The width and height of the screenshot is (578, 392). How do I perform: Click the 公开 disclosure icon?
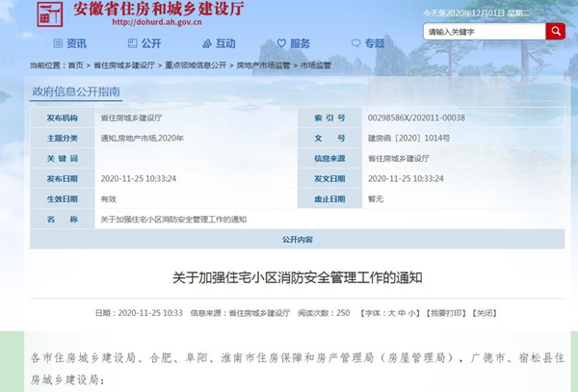130,43
